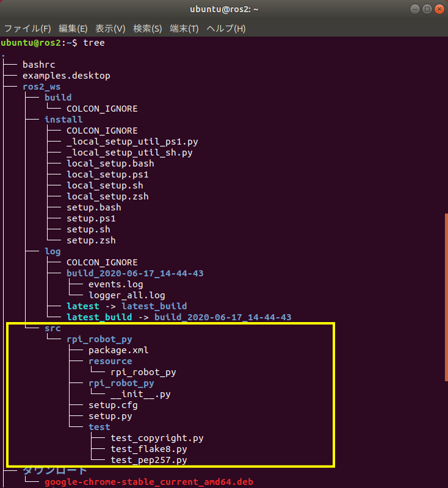Click _local_setup_util_sh.py
Screen dimensions: 448x488
[x=129, y=153]
